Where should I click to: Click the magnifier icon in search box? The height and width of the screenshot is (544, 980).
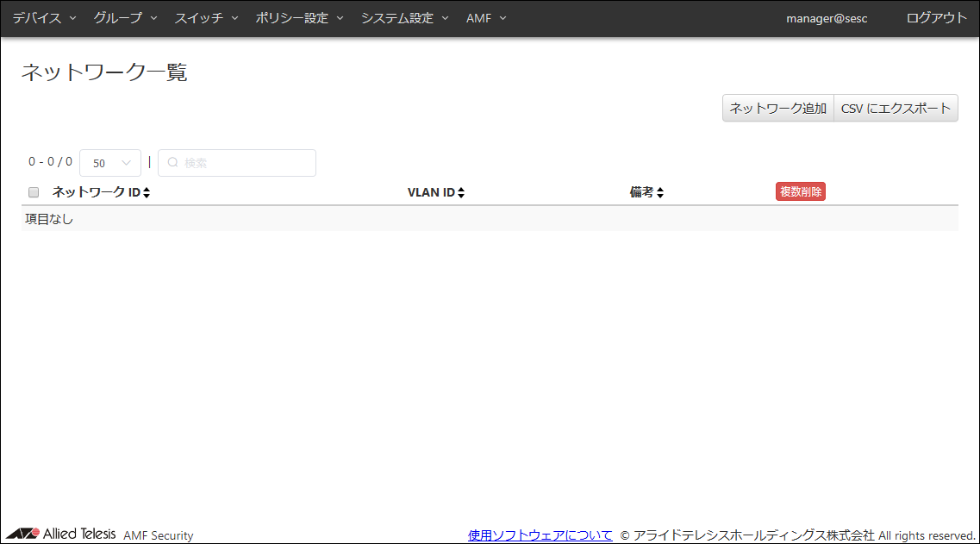tap(172, 163)
